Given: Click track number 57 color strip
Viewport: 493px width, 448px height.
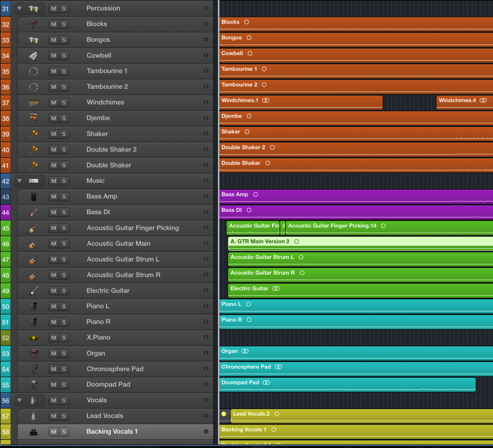Looking at the screenshot, I should coord(5,416).
